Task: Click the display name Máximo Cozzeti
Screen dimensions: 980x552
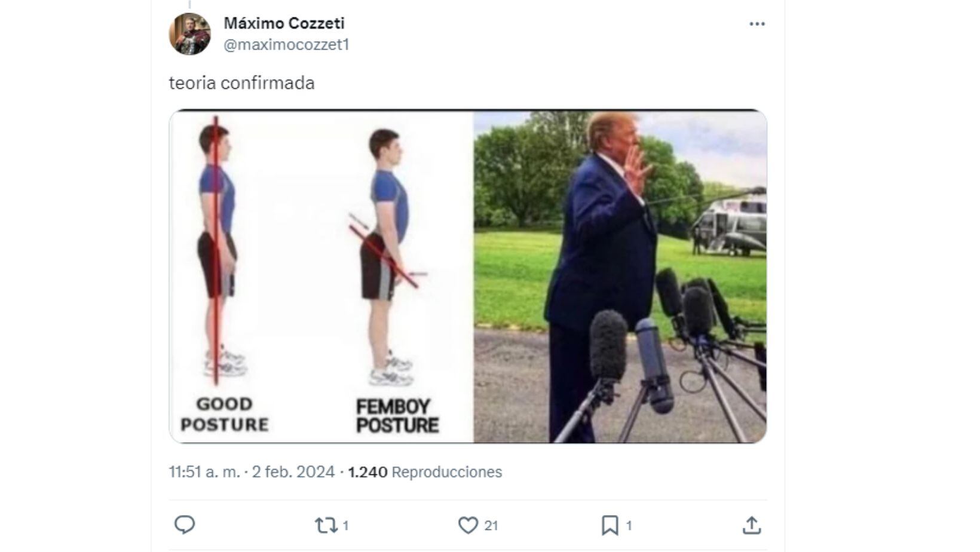Action: pyautogui.click(x=284, y=23)
